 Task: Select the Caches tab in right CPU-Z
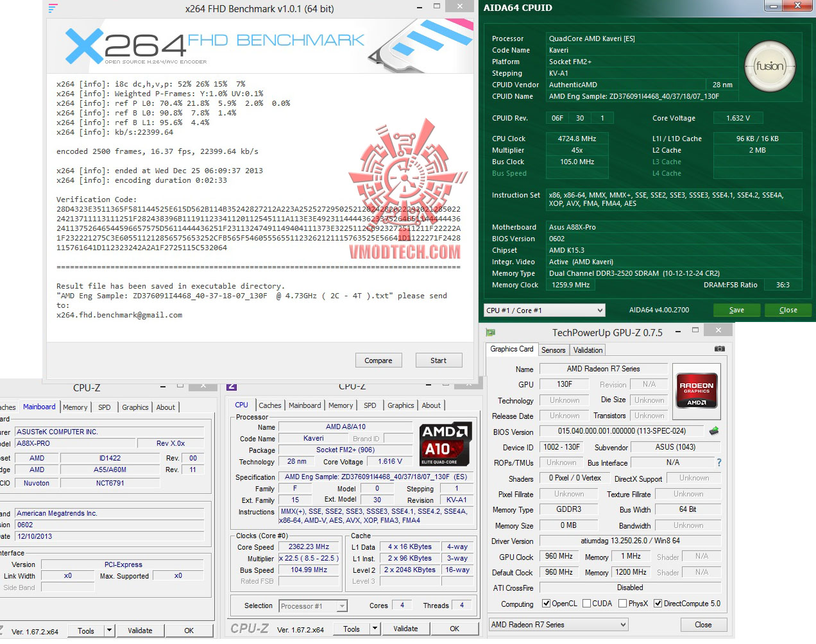pyautogui.click(x=269, y=405)
